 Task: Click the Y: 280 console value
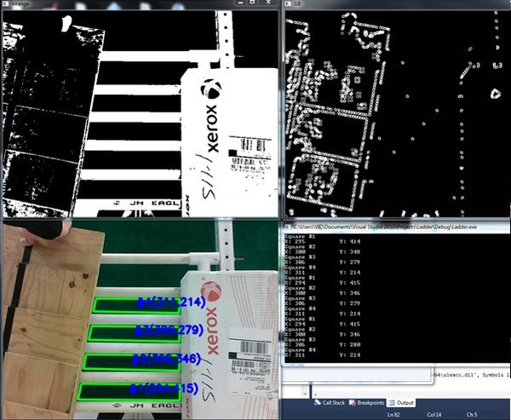click(x=350, y=345)
